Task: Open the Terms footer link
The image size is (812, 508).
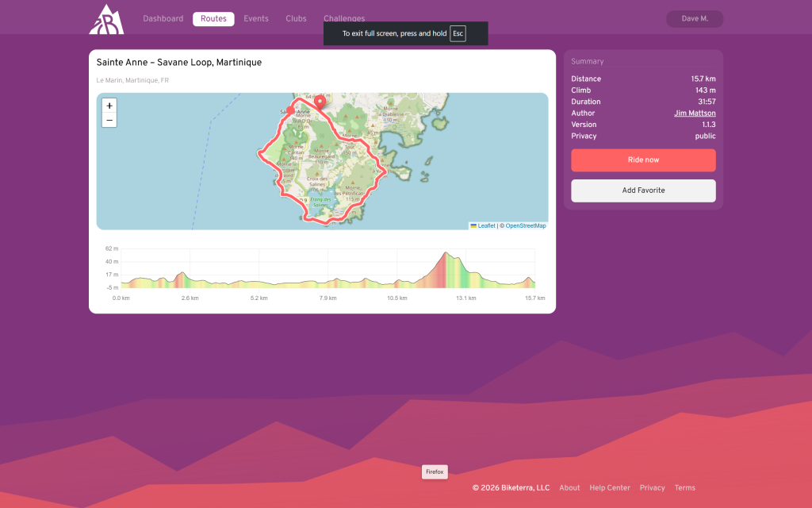Action: coord(684,488)
